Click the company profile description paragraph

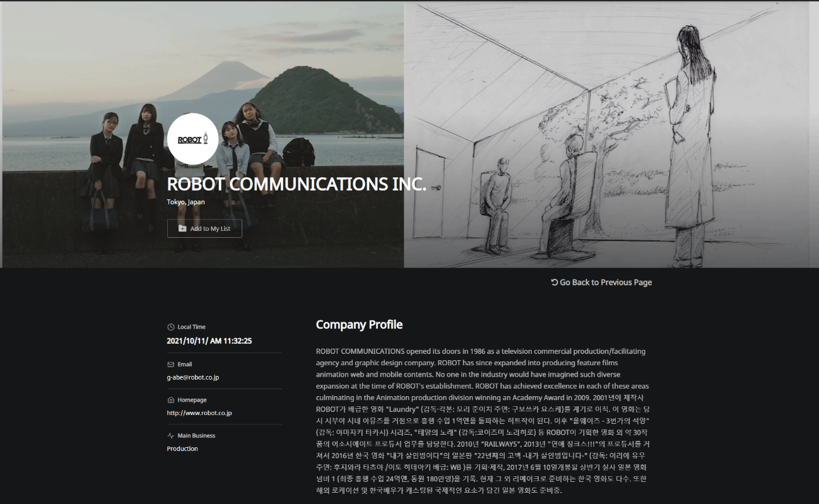click(x=483, y=420)
